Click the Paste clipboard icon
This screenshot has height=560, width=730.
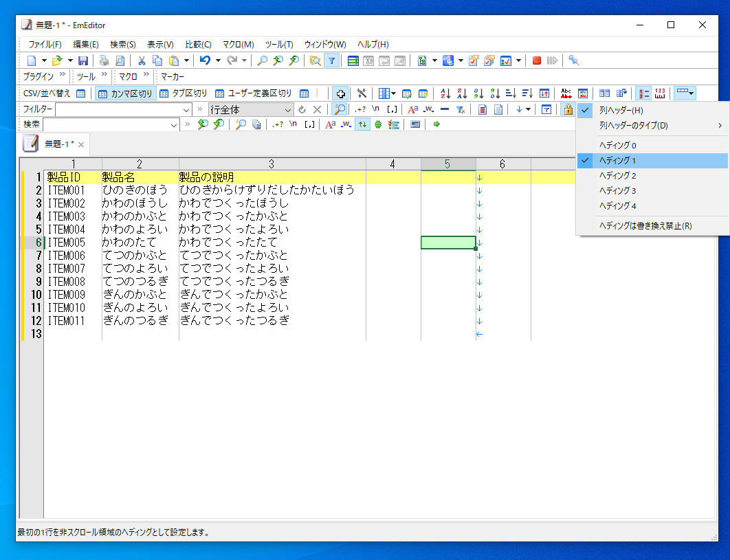(174, 61)
